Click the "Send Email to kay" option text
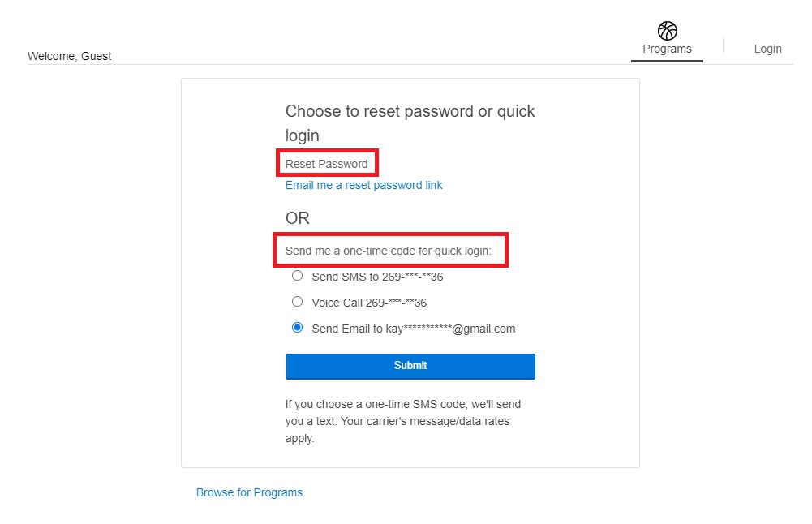Image resolution: width=812 pixels, height=524 pixels. click(413, 329)
